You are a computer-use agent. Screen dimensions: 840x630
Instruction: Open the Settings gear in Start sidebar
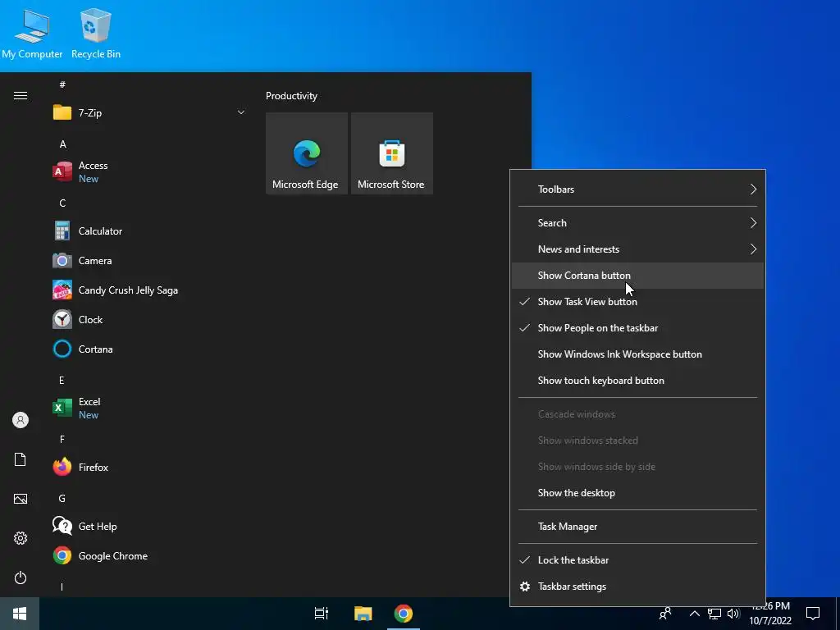[x=21, y=538]
